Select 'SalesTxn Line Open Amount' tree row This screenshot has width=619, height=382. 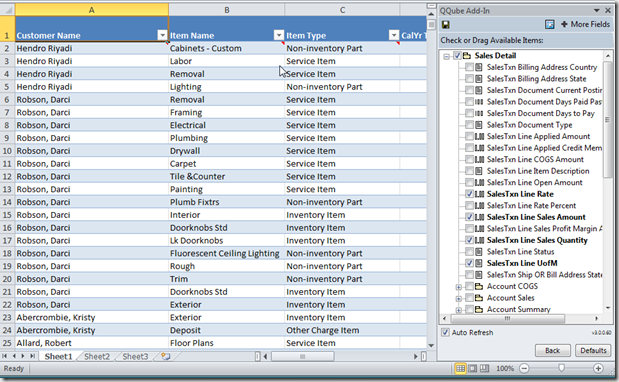tap(534, 183)
